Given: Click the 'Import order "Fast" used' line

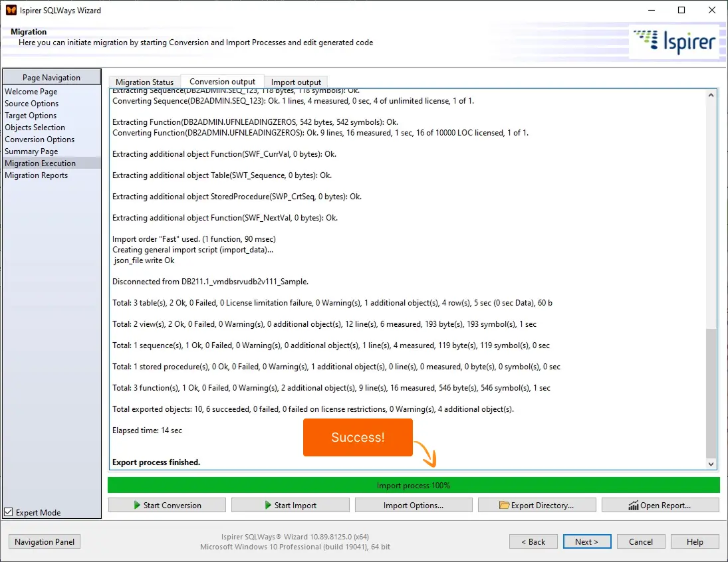Looking at the screenshot, I should pyautogui.click(x=194, y=239).
